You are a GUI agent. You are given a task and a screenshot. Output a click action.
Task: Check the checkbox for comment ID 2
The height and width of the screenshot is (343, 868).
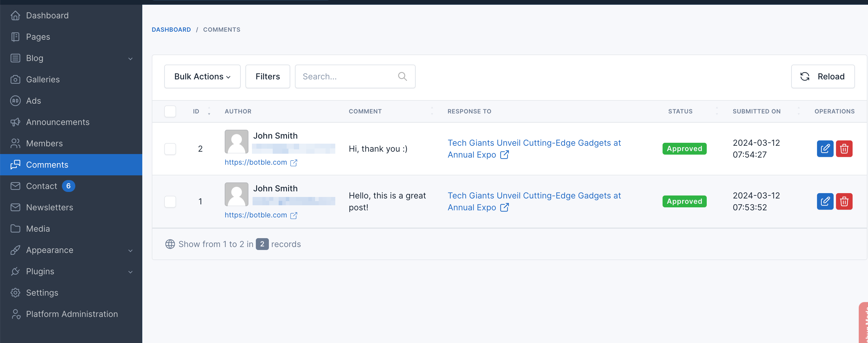click(170, 149)
